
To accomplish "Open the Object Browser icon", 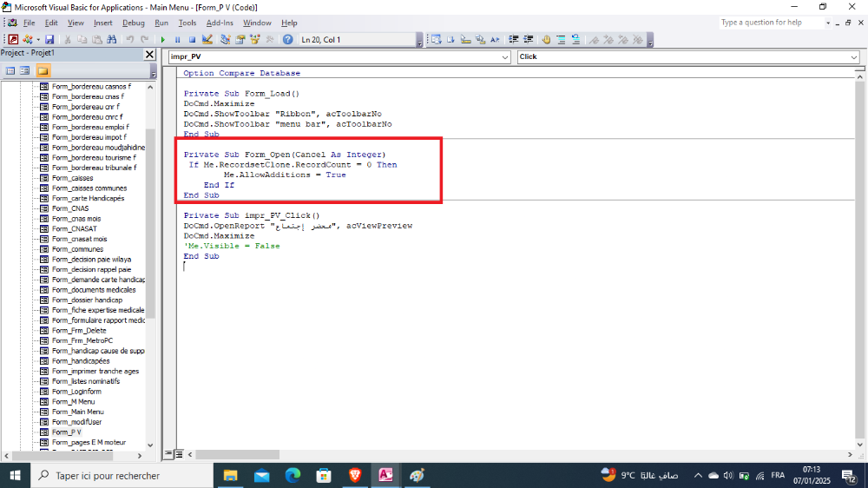I will pyautogui.click(x=254, y=39).
